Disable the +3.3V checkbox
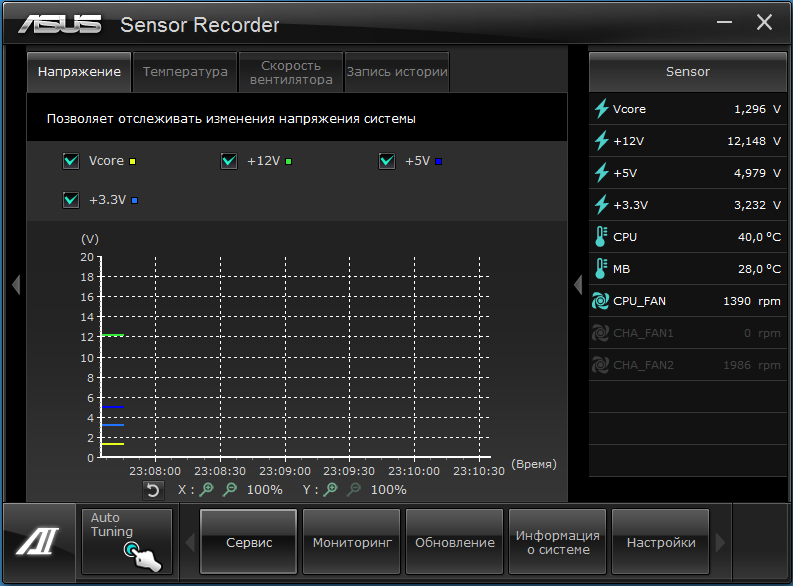 (x=71, y=200)
